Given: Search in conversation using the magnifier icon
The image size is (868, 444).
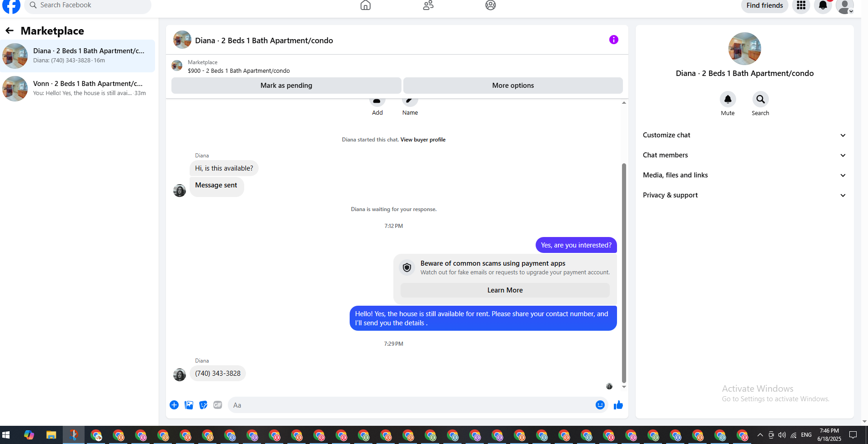Looking at the screenshot, I should pyautogui.click(x=760, y=99).
